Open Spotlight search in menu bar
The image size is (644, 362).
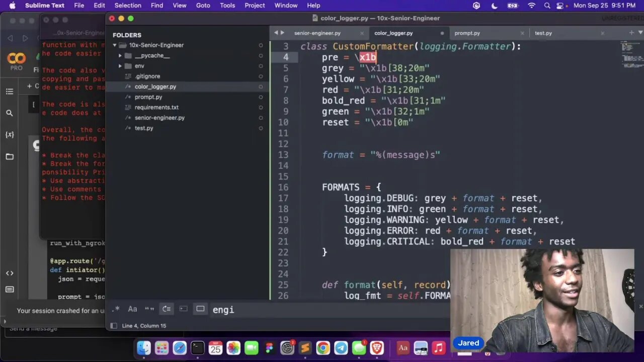[547, 6]
